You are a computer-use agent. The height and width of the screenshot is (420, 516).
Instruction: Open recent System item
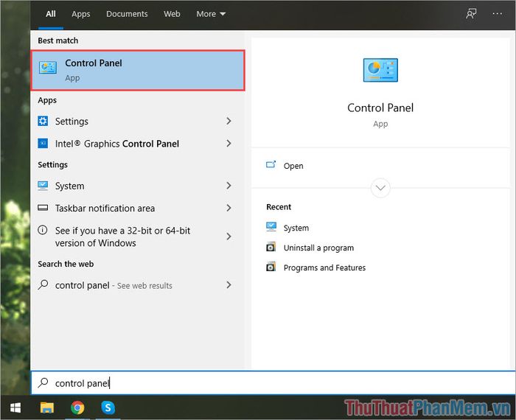click(x=296, y=228)
